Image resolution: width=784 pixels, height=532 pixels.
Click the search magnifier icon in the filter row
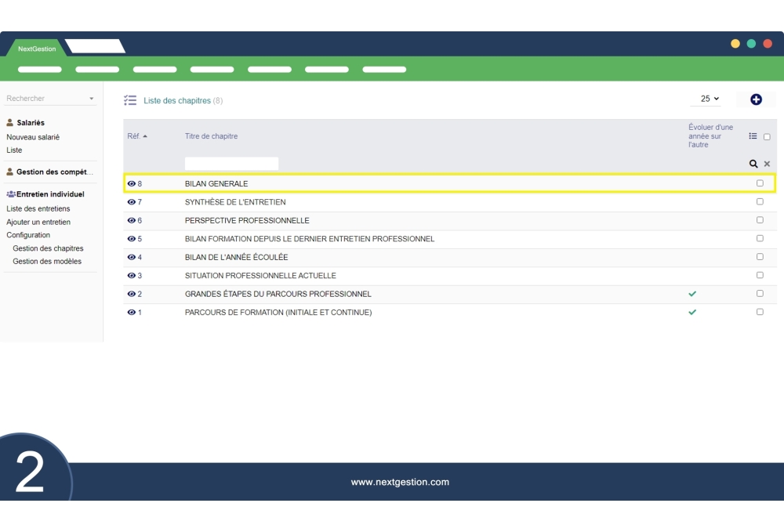753,164
